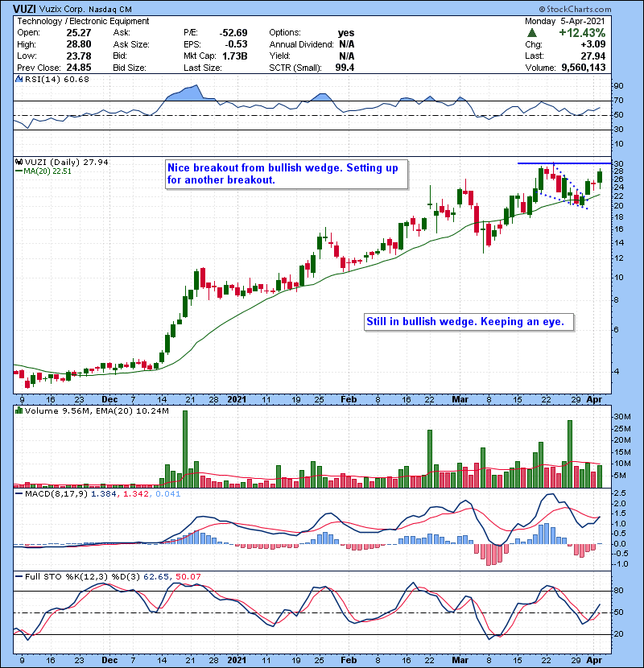Click the Options value yes
This screenshot has height=668, width=644.
346,33
